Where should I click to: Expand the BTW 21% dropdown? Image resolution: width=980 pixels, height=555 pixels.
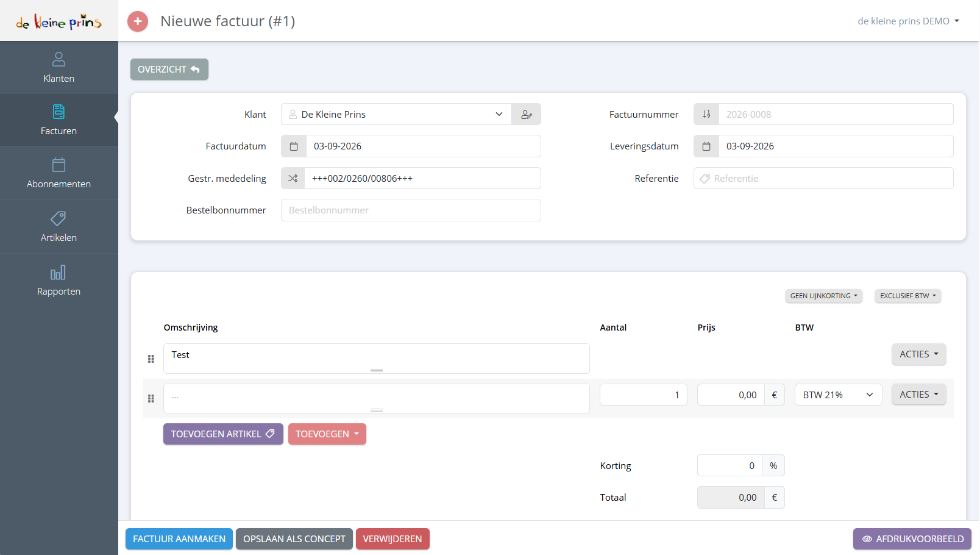tap(838, 395)
